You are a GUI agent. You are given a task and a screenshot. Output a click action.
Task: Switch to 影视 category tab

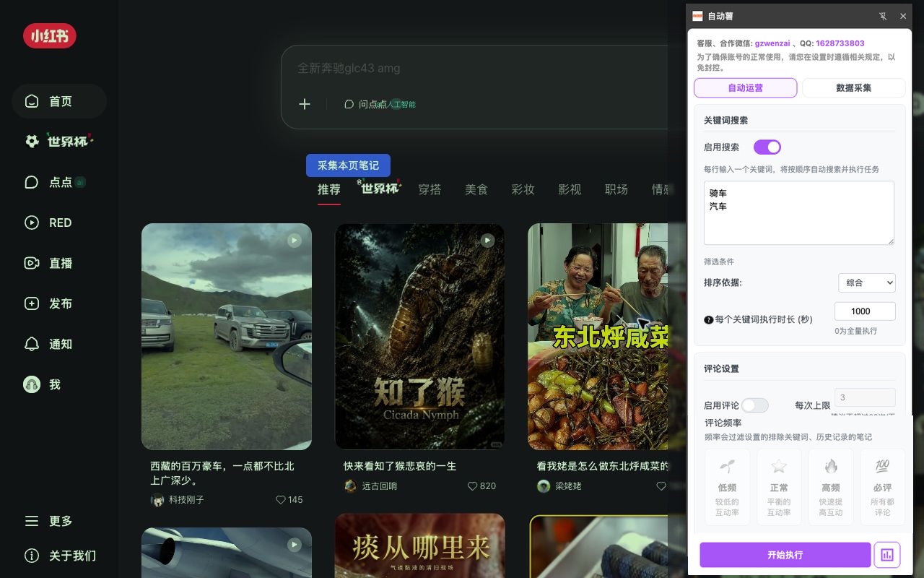pyautogui.click(x=570, y=189)
